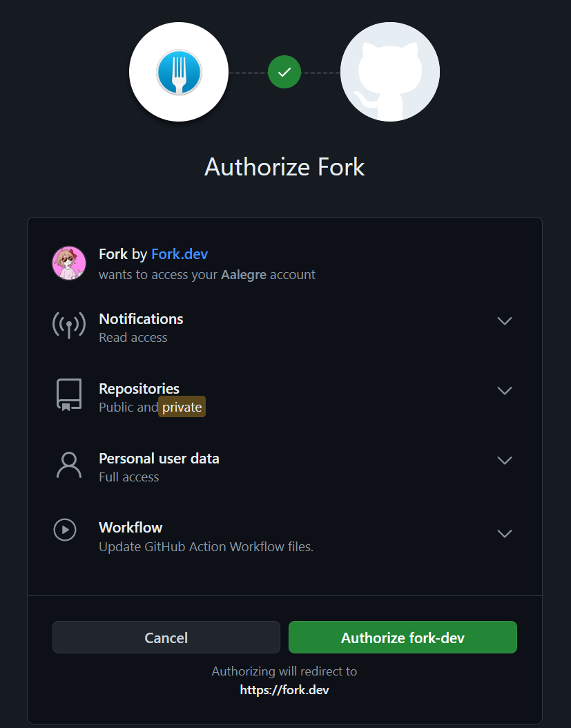Image resolution: width=571 pixels, height=728 pixels.
Task: Click the Workflow play icon
Action: pos(64,530)
